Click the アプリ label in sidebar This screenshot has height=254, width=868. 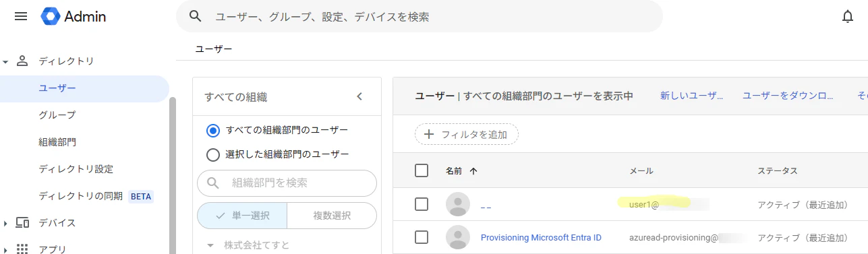tap(53, 249)
